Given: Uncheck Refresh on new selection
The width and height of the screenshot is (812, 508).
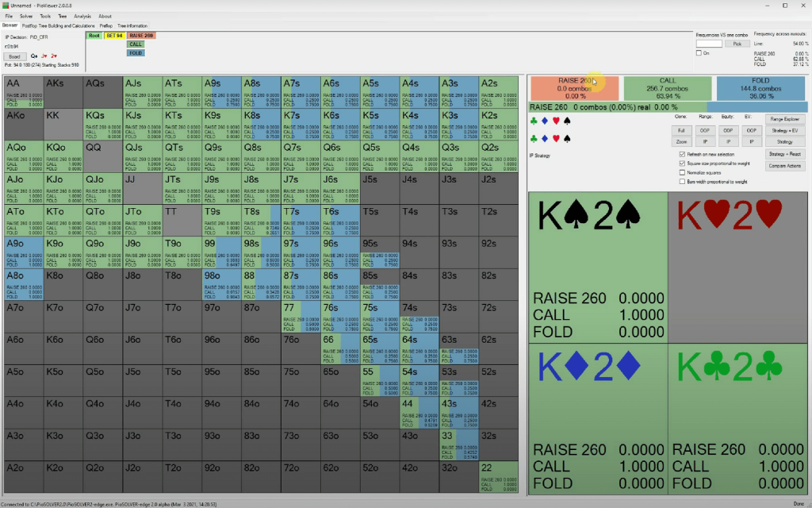Looking at the screenshot, I should coord(683,154).
